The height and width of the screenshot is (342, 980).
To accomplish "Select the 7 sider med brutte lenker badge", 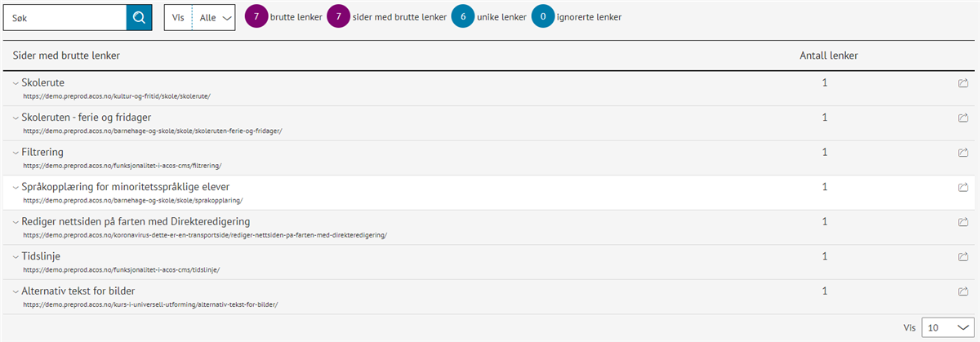I will coord(338,17).
